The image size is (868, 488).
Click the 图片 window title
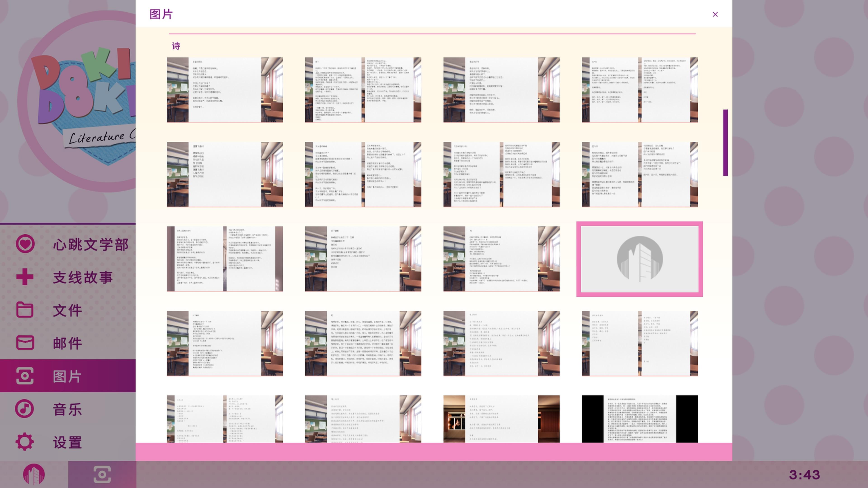click(x=161, y=14)
